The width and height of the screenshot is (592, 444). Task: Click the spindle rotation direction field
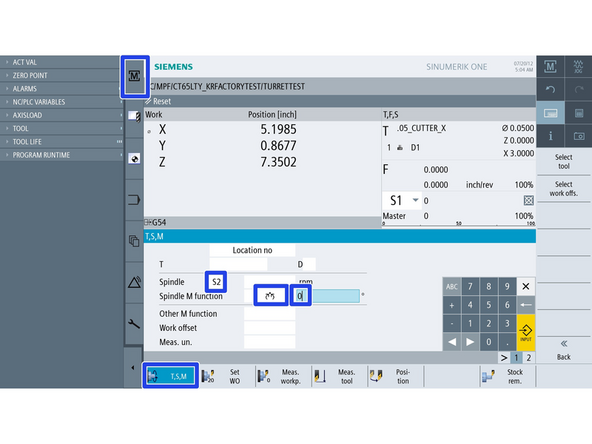(x=270, y=296)
